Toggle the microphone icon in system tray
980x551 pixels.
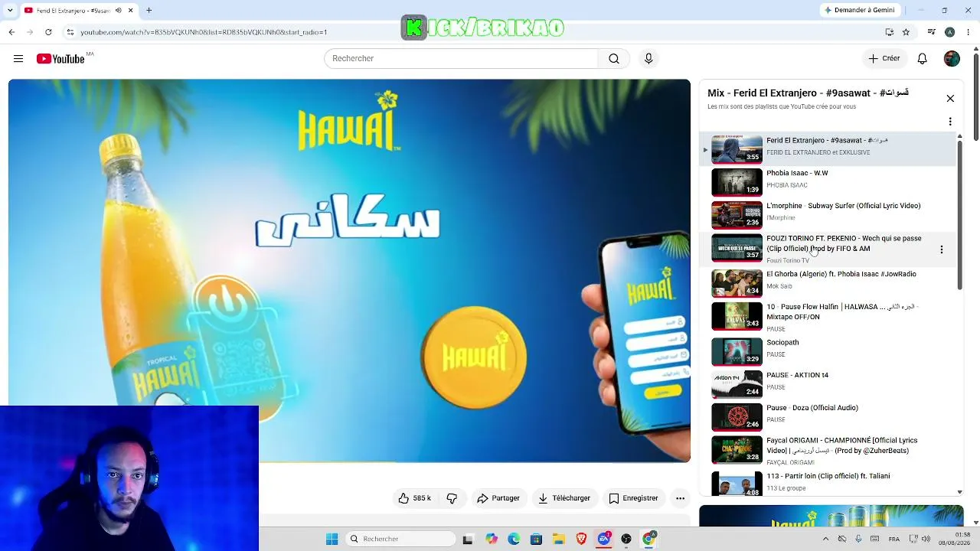pyautogui.click(x=858, y=539)
